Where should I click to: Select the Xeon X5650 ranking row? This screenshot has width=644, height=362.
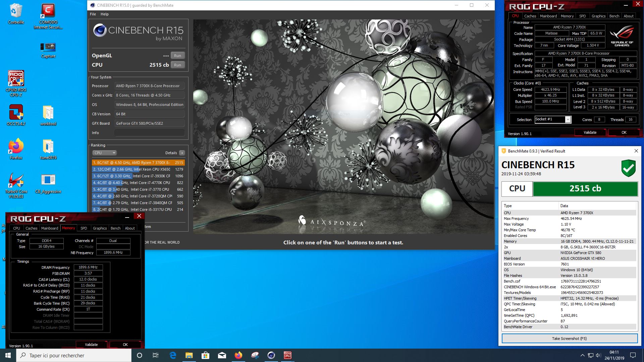tap(138, 169)
